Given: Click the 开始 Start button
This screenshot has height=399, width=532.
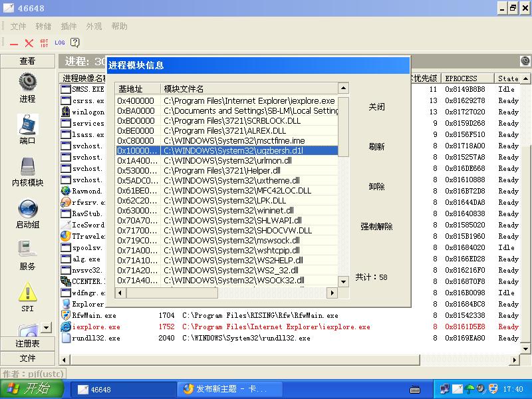Looking at the screenshot, I should tap(32, 389).
